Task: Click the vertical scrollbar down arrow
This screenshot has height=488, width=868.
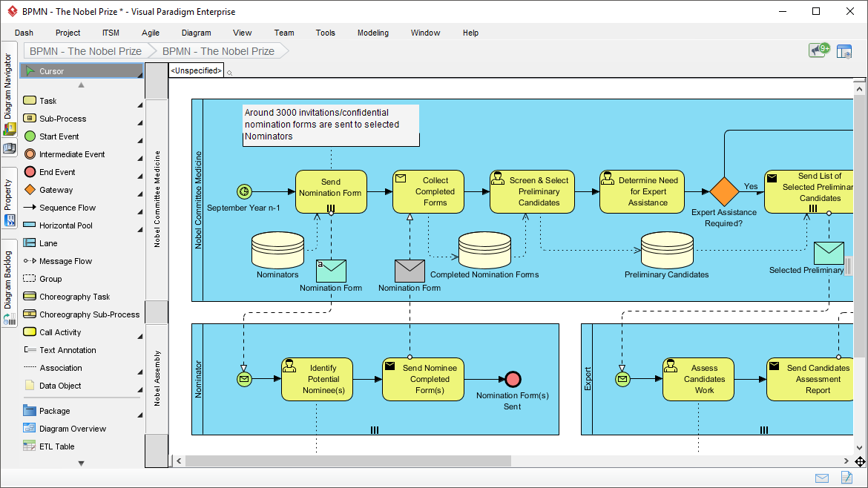Action: pos(859,448)
